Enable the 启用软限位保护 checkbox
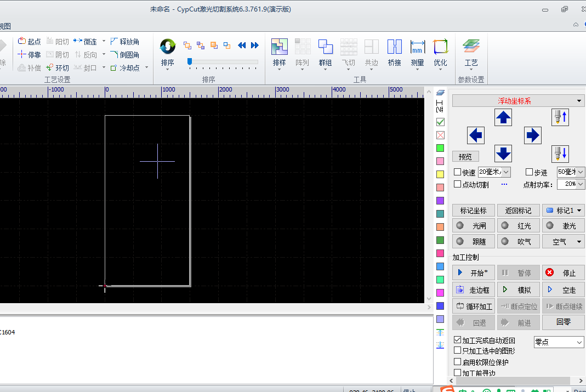 click(x=458, y=362)
